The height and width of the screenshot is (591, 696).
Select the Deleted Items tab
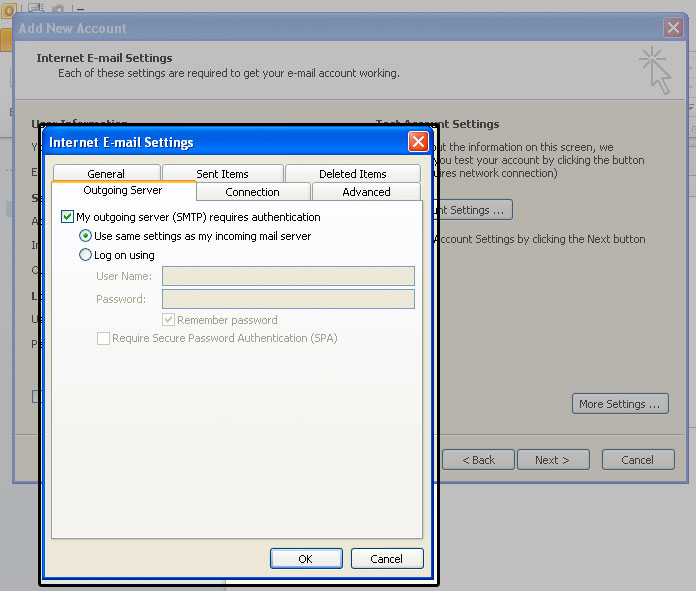point(352,174)
